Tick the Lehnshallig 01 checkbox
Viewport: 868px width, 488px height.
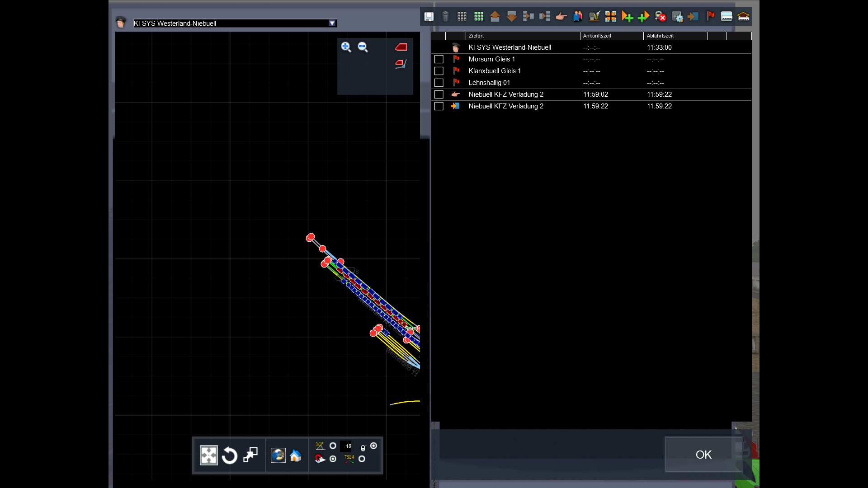point(439,83)
